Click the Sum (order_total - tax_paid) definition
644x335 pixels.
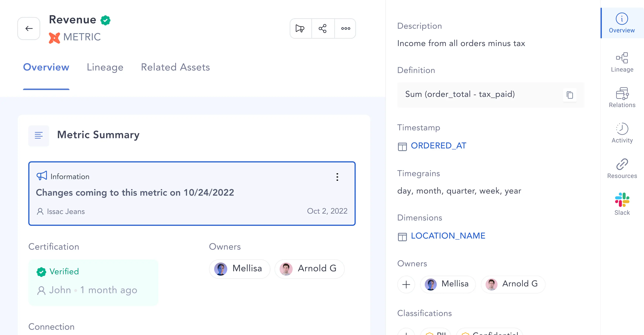[460, 94]
